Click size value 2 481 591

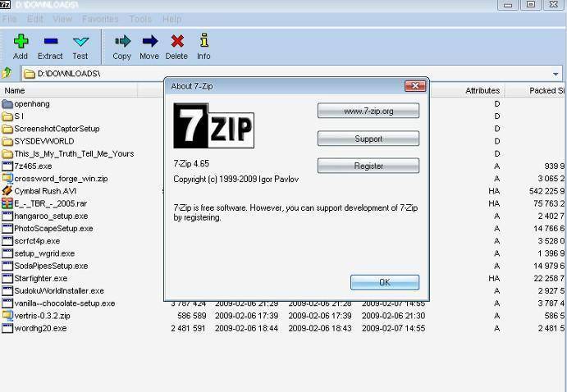(188, 328)
